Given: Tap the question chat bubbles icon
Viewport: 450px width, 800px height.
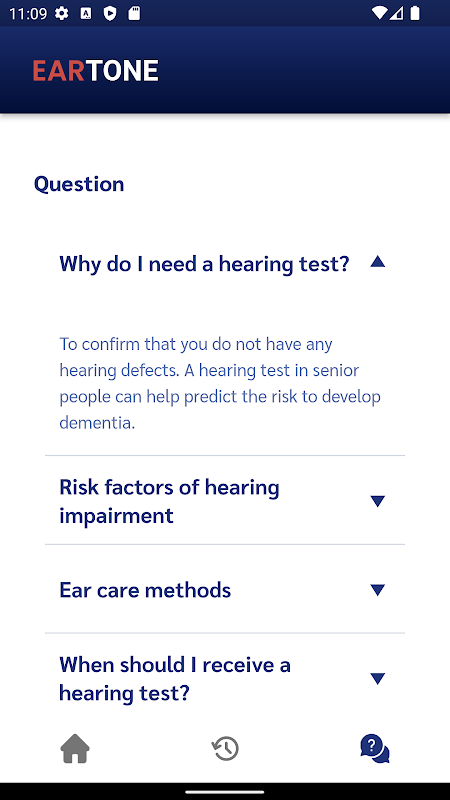Looking at the screenshot, I should click(x=375, y=748).
